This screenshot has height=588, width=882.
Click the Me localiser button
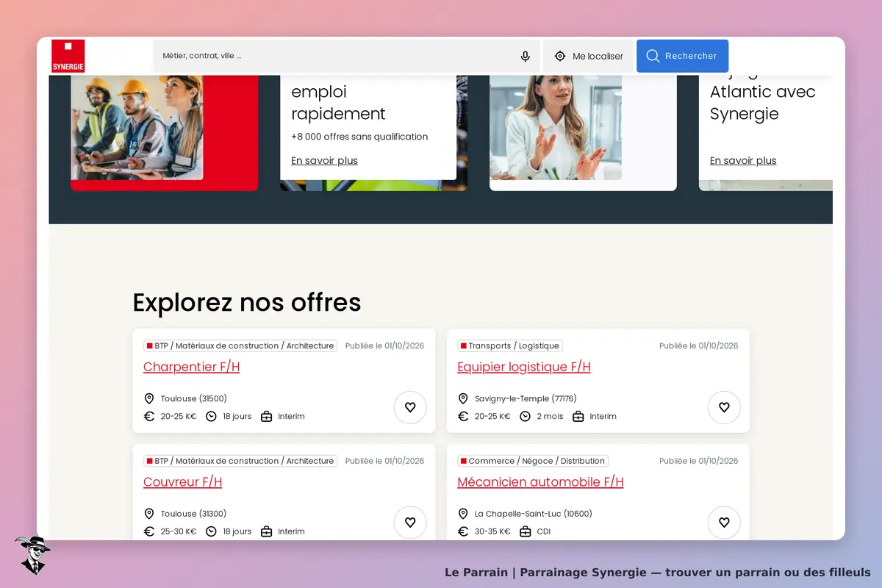point(588,56)
